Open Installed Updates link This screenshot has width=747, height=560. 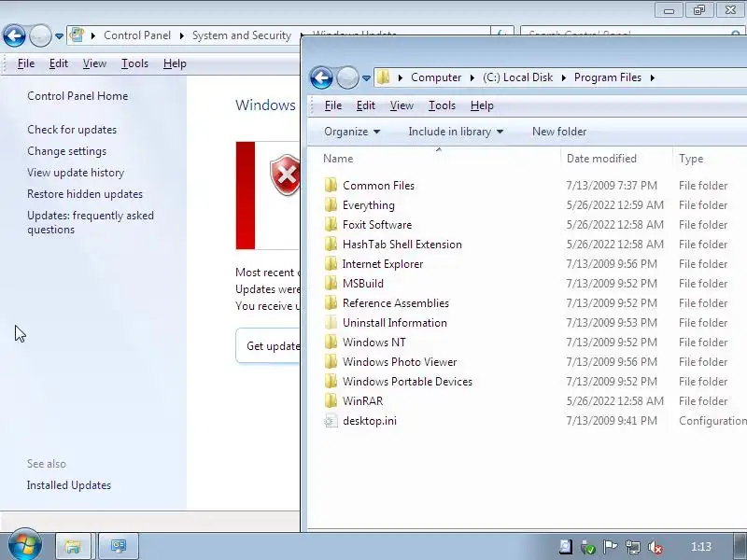(x=68, y=485)
